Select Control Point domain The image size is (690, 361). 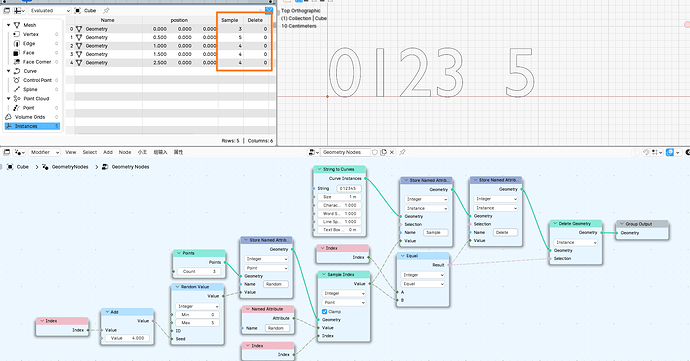[x=37, y=80]
